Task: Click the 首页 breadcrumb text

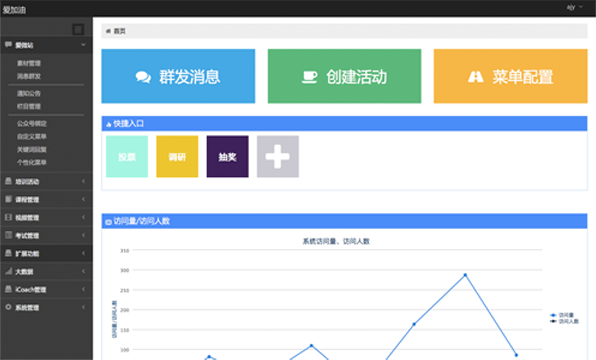Action: coord(120,31)
